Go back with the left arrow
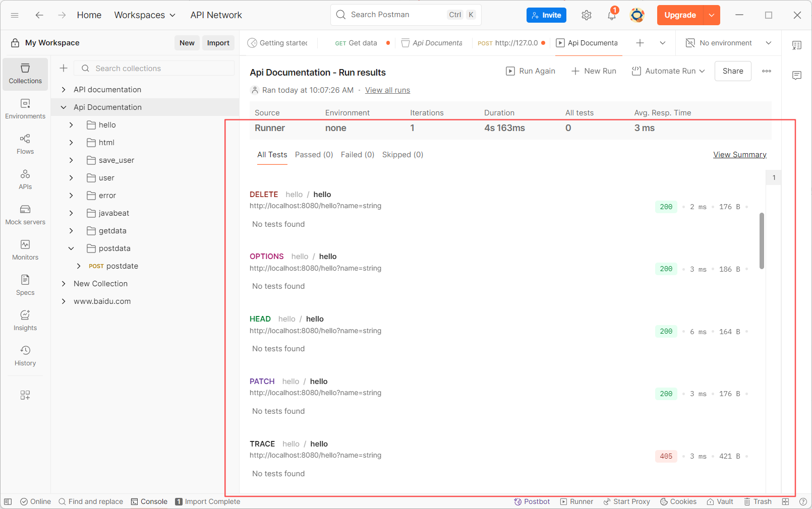This screenshot has height=509, width=812. click(x=39, y=15)
